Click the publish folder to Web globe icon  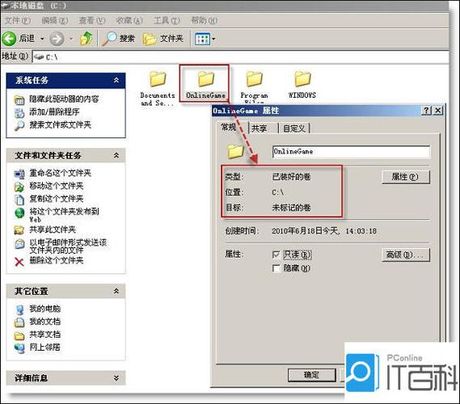point(19,213)
